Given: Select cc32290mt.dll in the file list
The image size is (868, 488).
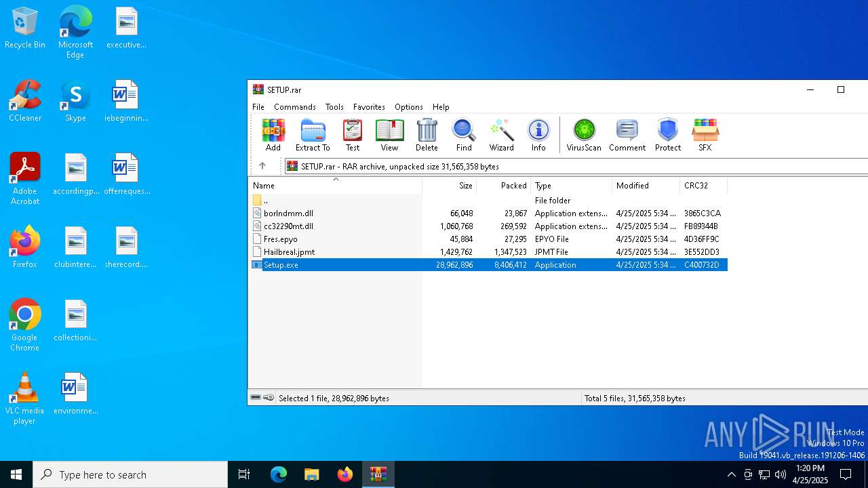Looking at the screenshot, I should pyautogui.click(x=488, y=226).
